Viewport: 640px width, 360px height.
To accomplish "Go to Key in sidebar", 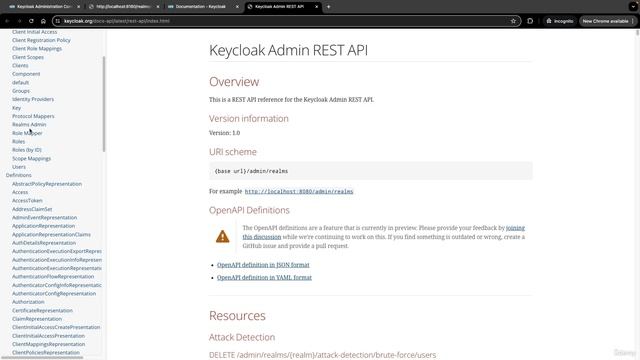I will click(16, 108).
